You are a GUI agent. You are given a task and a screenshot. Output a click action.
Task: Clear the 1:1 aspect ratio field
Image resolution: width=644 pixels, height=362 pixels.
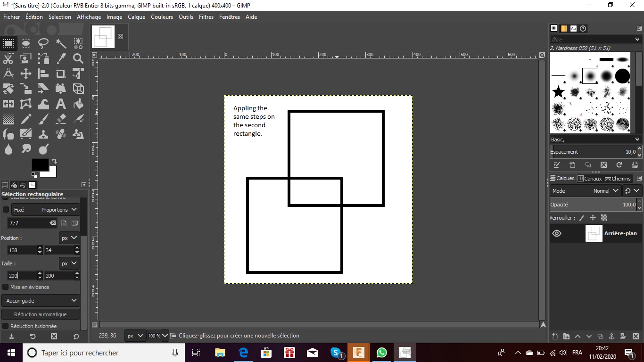pos(52,223)
